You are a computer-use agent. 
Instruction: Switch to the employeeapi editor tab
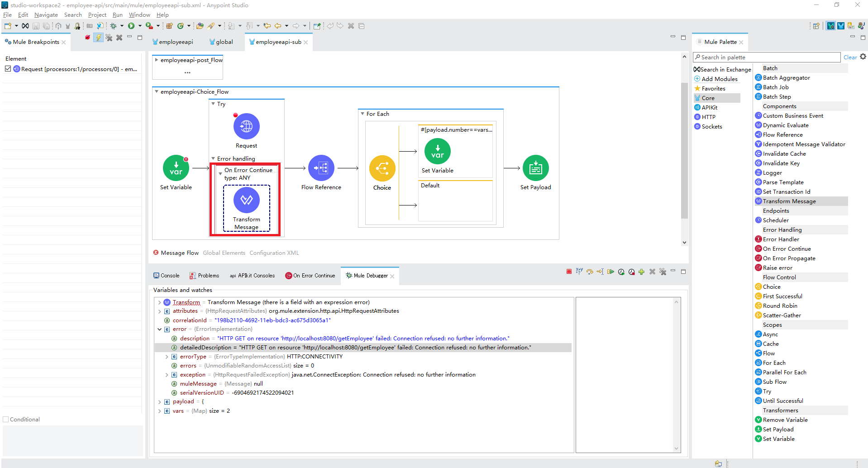pos(173,42)
